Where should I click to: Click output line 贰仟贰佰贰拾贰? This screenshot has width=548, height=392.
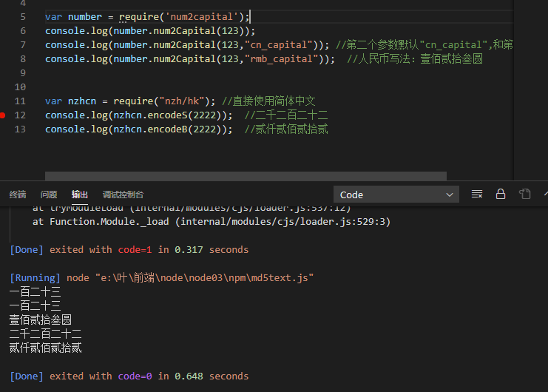(x=45, y=348)
